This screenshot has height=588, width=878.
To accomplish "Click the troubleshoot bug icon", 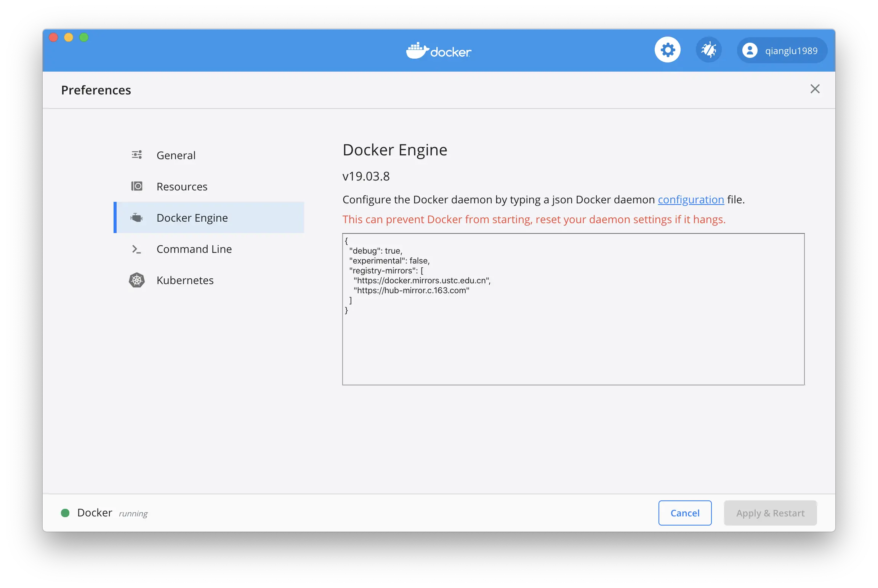I will [x=708, y=50].
